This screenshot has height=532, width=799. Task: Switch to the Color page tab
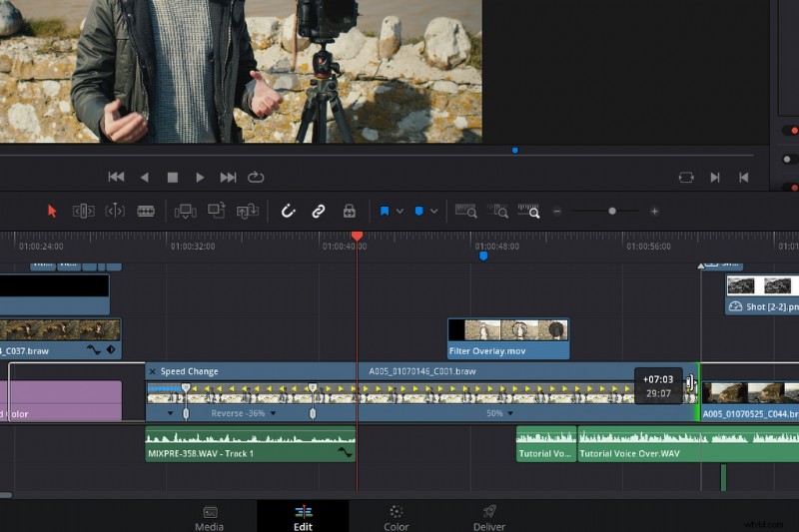click(x=396, y=518)
